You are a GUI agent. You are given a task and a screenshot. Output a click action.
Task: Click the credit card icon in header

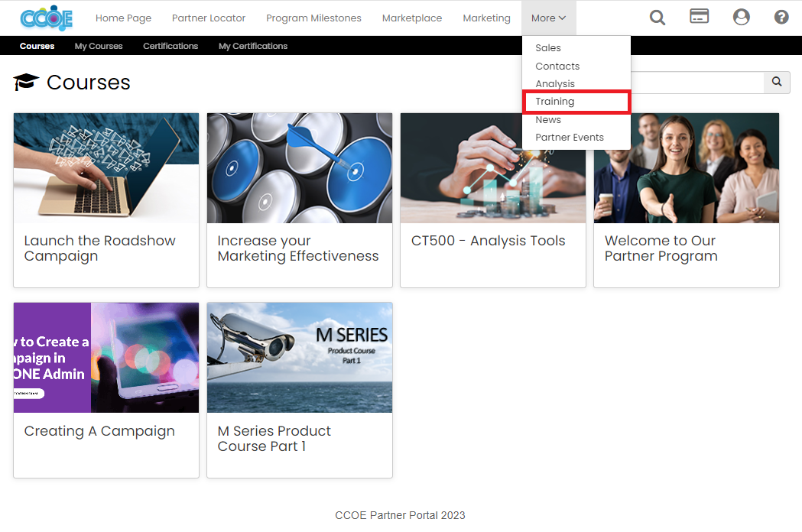[x=699, y=16]
